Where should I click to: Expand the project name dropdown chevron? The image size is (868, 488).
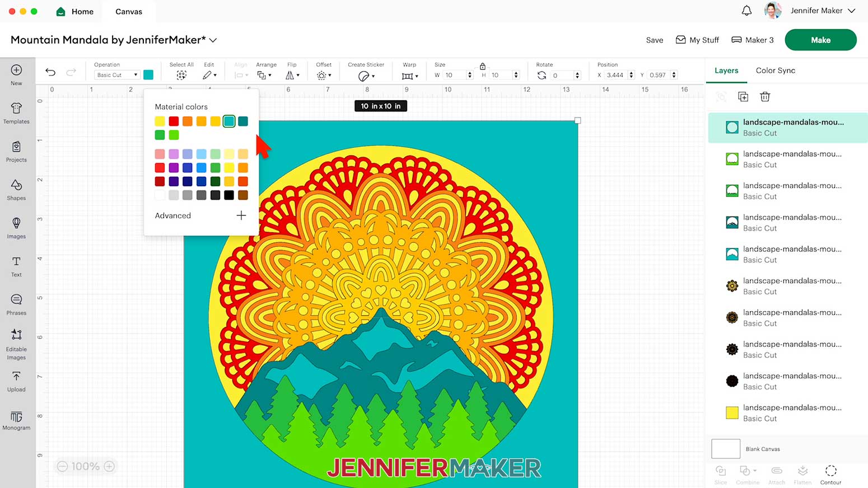point(213,40)
